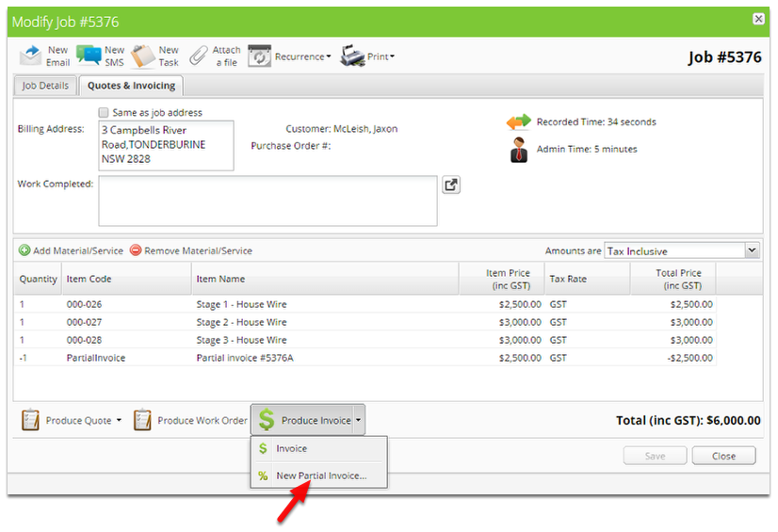The width and height of the screenshot is (778, 532).
Task: Click the Item Name column header
Action: point(325,279)
